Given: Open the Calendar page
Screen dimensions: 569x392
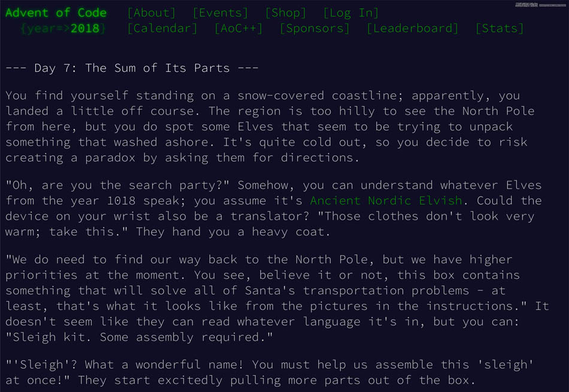Looking at the screenshot, I should click(162, 28).
